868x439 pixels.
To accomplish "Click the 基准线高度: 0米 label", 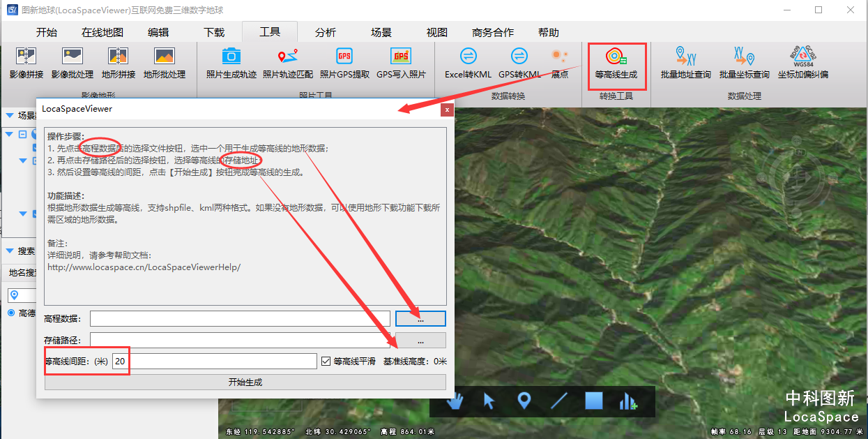I will pos(416,362).
